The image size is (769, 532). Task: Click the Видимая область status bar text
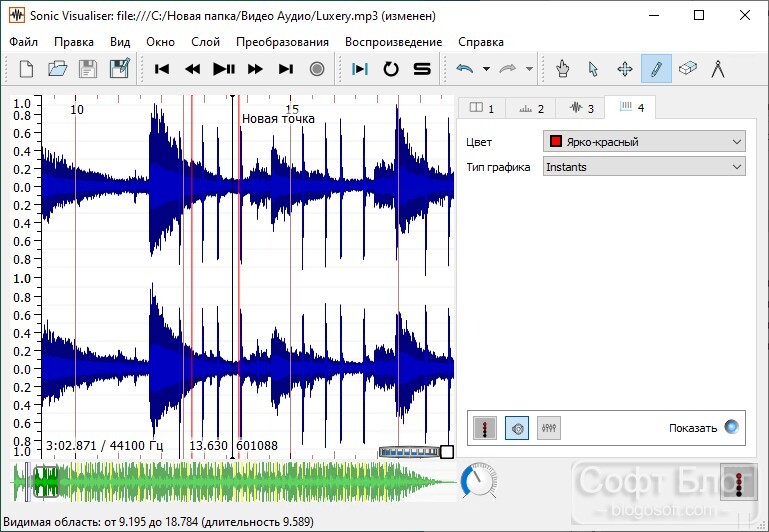pyautogui.click(x=158, y=522)
